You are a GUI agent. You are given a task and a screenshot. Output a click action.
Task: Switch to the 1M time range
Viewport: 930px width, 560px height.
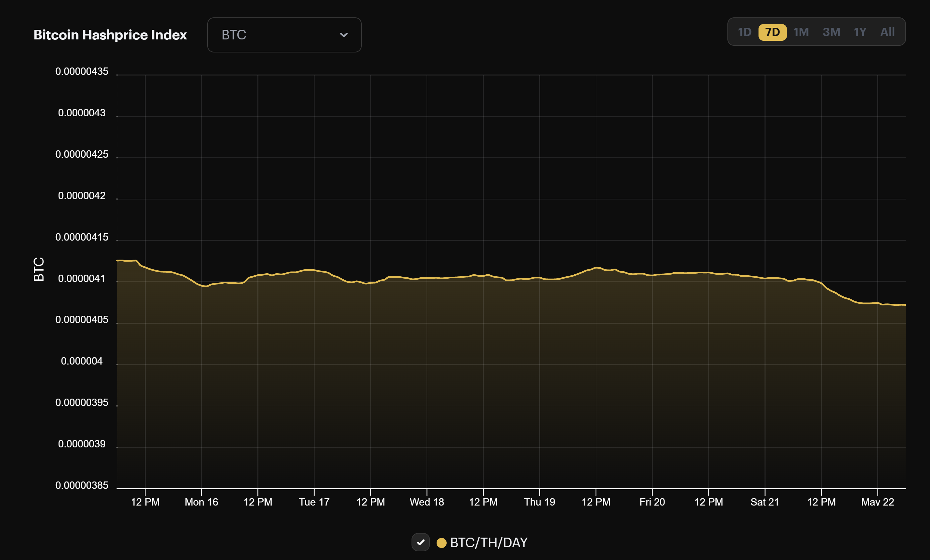801,32
